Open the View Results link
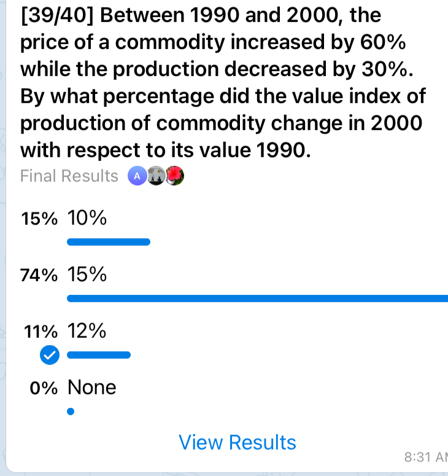Viewport: 448px width, 476px height. (x=237, y=442)
